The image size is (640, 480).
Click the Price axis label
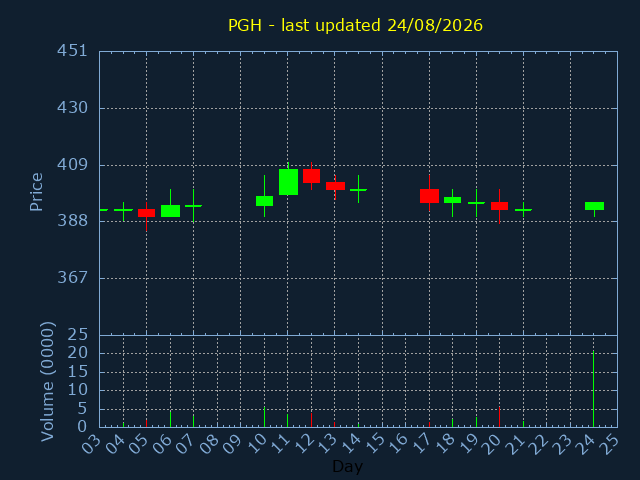(x=36, y=192)
